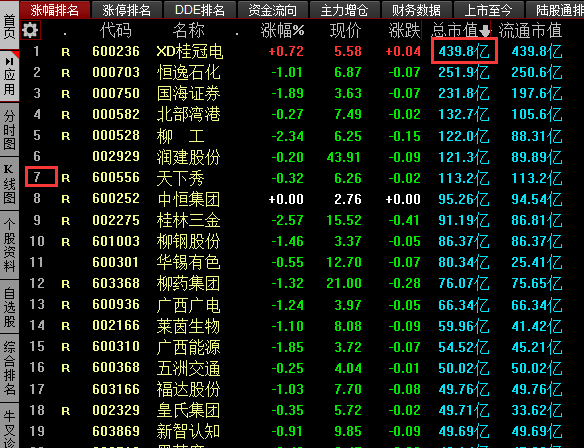Open the DDE排名 tab
584x448 pixels.
pos(200,10)
